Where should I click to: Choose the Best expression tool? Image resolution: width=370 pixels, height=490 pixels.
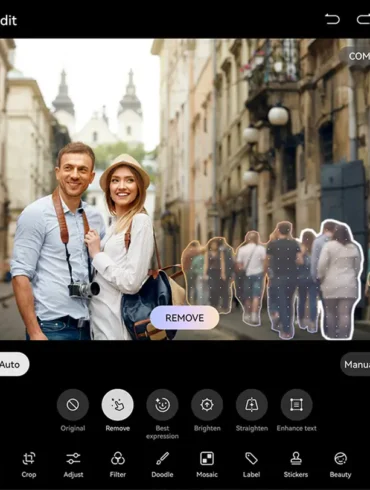click(162, 405)
